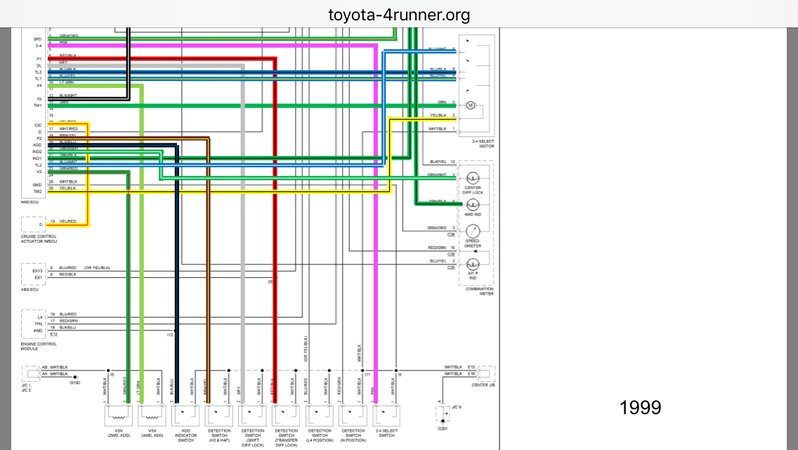This screenshot has width=798, height=450.
Task: Tap the toyota-4runner.org address bar
Action: click(399, 14)
